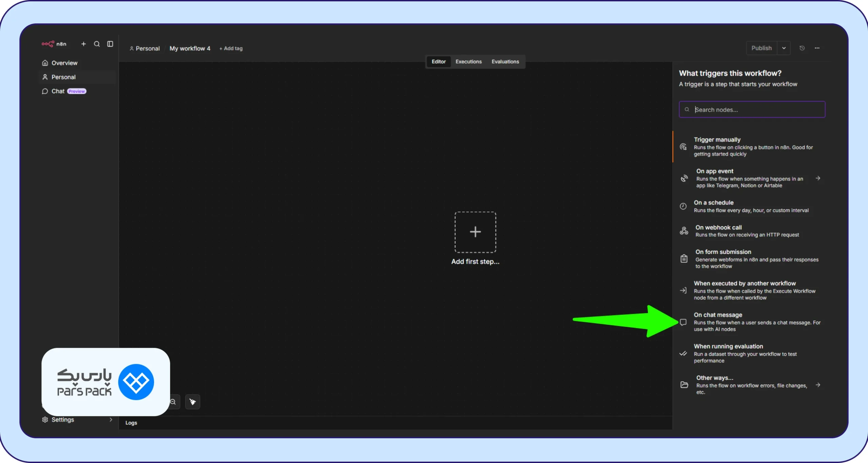Click the Publish button
Viewport: 868px width, 463px height.
pos(761,48)
